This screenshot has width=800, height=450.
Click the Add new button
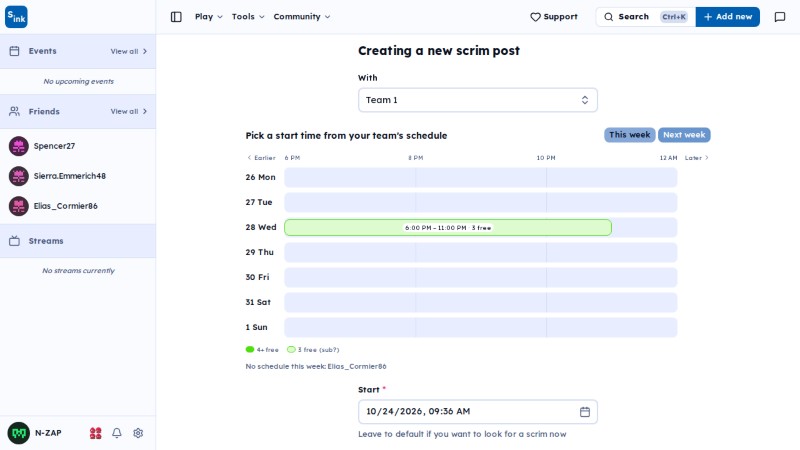(728, 17)
